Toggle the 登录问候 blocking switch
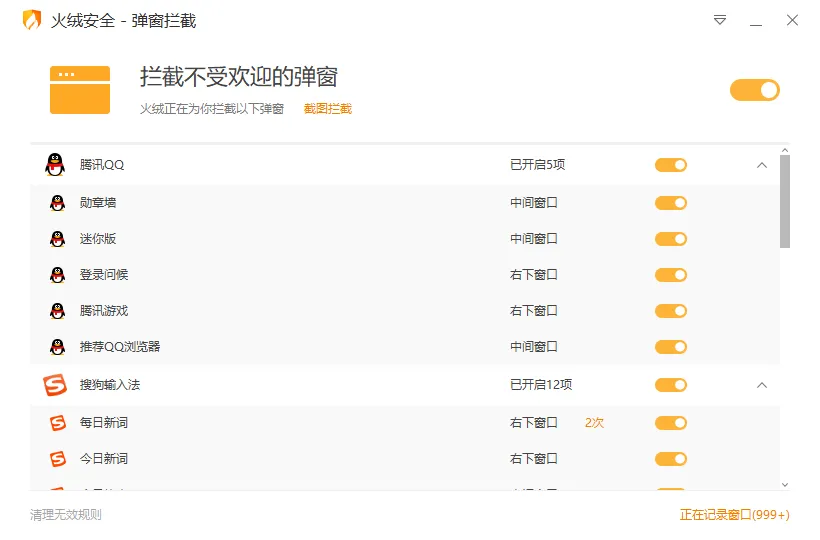Screen dimensions: 820x540 [x=670, y=275]
